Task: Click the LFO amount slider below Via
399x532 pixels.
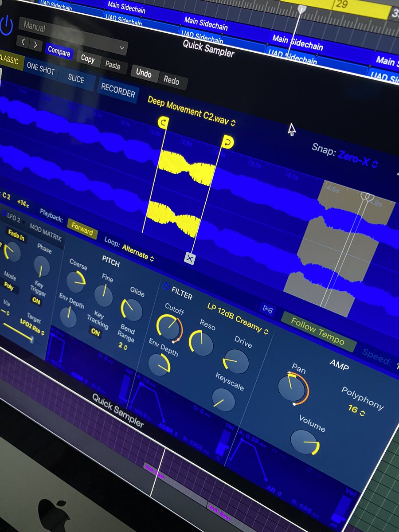Action: tap(18, 332)
